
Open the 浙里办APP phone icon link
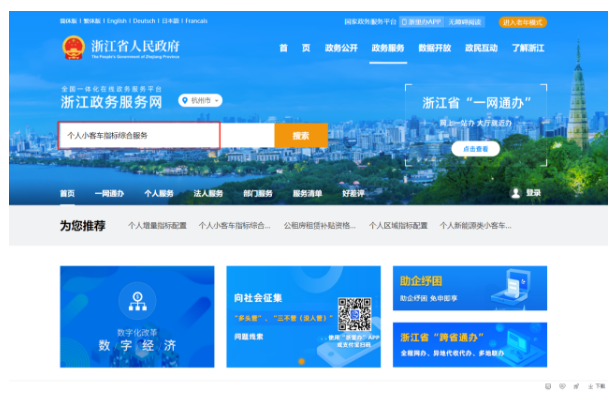[421, 22]
